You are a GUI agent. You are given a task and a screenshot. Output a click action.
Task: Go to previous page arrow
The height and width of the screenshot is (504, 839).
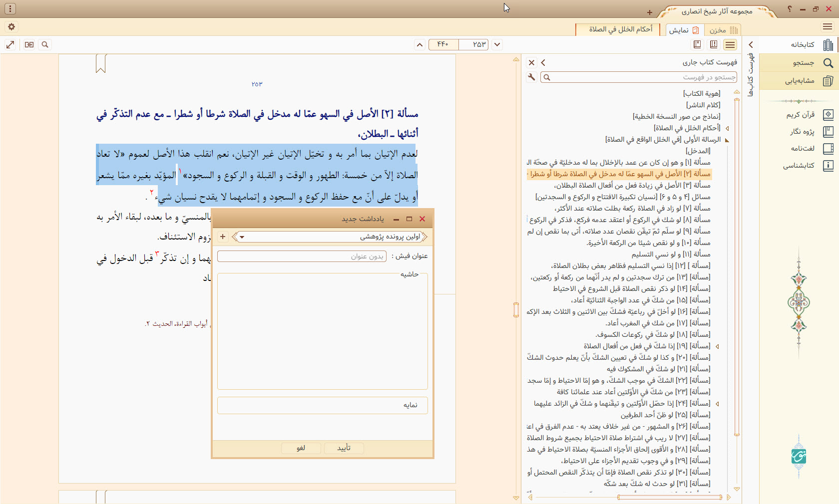click(x=420, y=44)
